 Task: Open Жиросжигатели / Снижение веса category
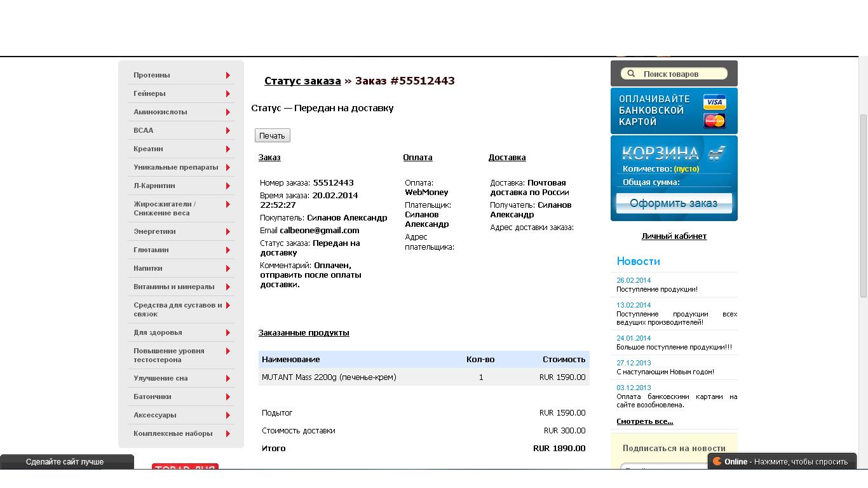coord(165,208)
